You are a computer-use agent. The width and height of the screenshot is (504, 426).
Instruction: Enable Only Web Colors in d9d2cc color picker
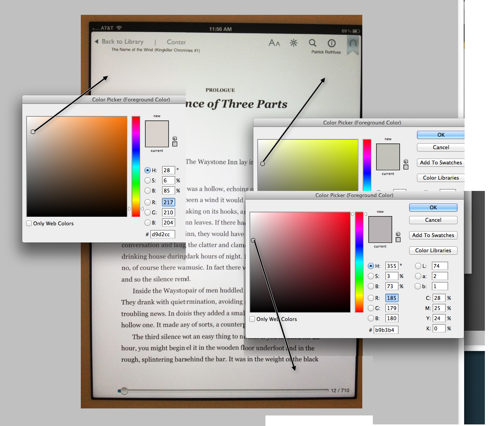(29, 223)
